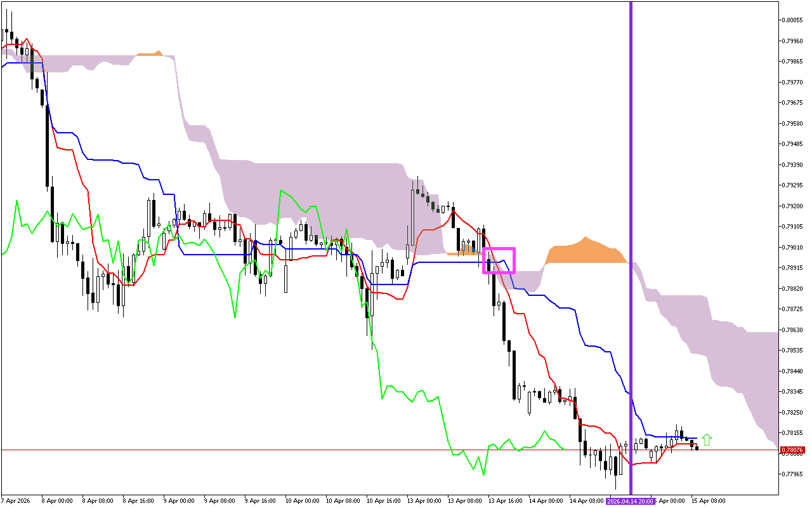Click the small orange cloud at top left
This screenshot has height=508, width=812.
click(150, 54)
